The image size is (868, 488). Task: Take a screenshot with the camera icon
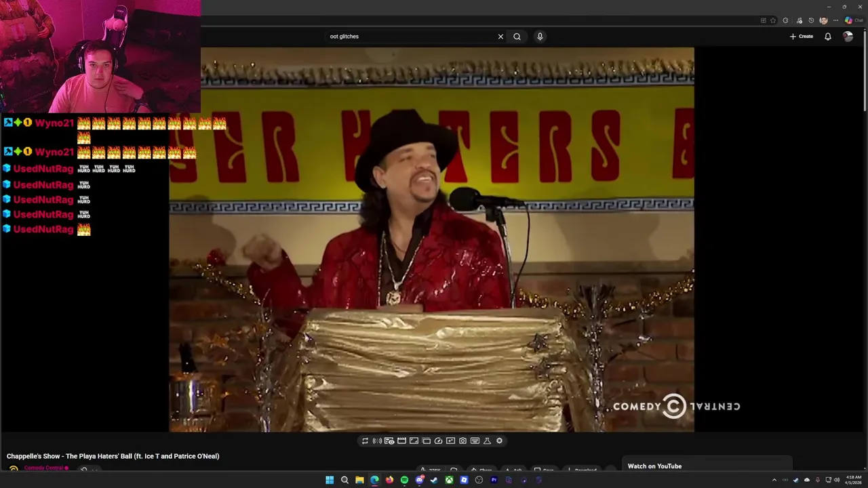click(462, 441)
